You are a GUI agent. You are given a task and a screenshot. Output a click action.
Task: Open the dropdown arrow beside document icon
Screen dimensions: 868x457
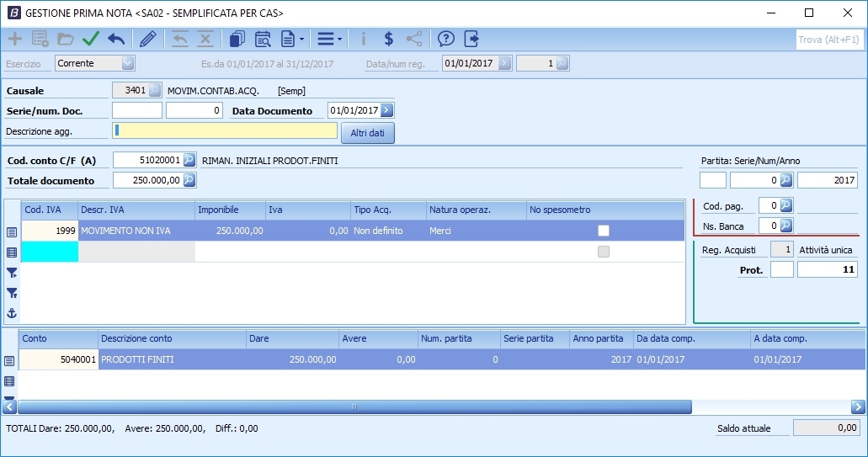301,40
